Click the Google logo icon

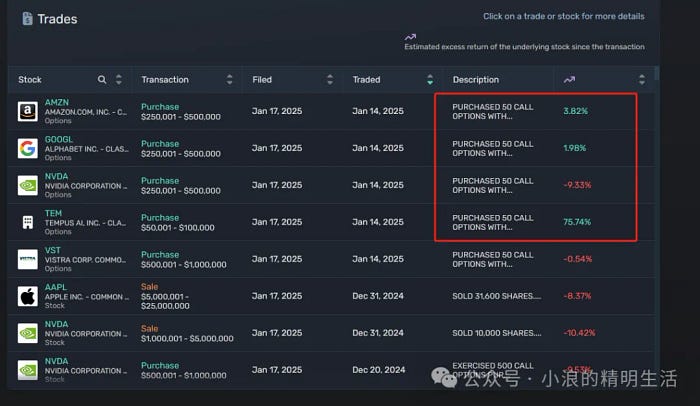(28, 148)
